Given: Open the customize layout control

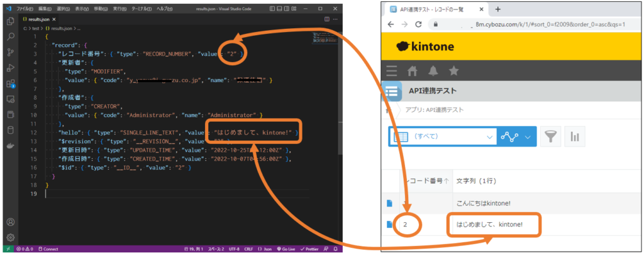Looking at the screenshot, I should coord(294,9).
